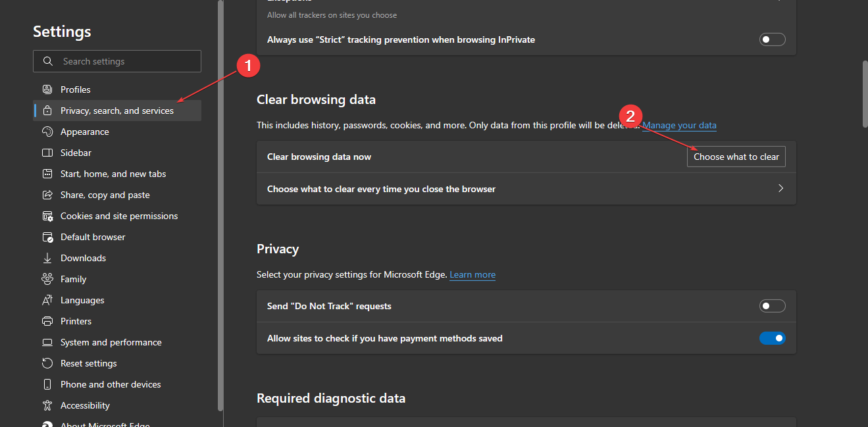868x427 pixels.
Task: Click the Downloads arrow icon
Action: [x=47, y=258]
